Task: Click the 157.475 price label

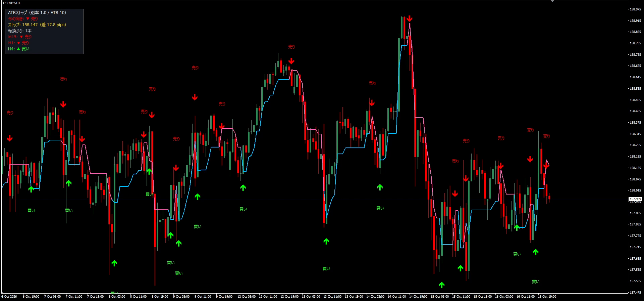Action: pyautogui.click(x=635, y=293)
